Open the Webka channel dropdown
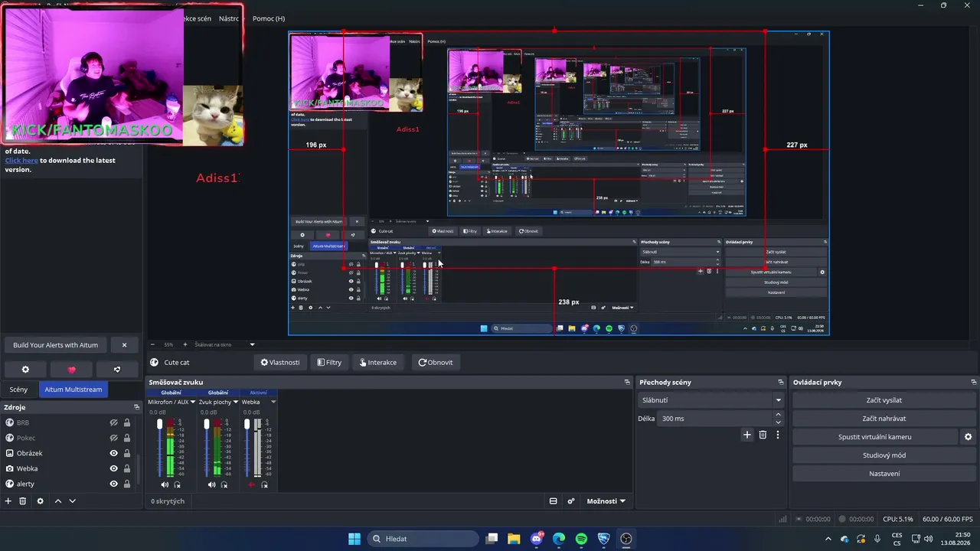Image resolution: width=980 pixels, height=551 pixels. 273,402
